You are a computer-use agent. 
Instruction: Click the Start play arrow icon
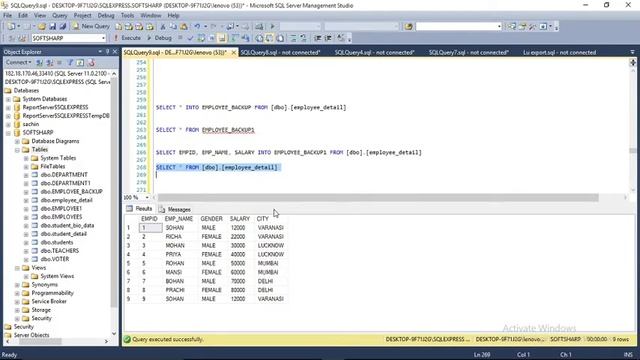tap(272, 26)
